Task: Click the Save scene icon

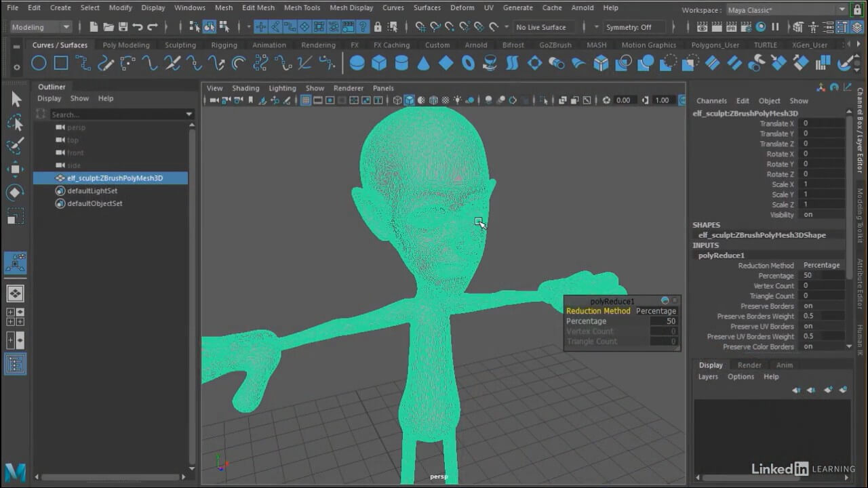Action: (x=123, y=27)
